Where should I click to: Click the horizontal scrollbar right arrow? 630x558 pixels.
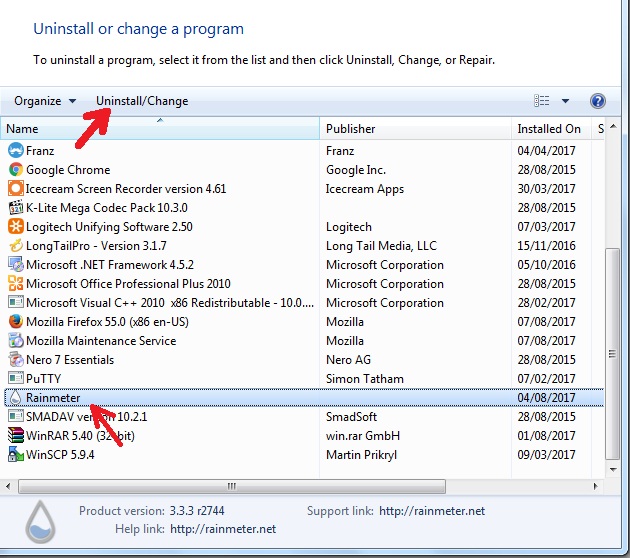(595, 486)
